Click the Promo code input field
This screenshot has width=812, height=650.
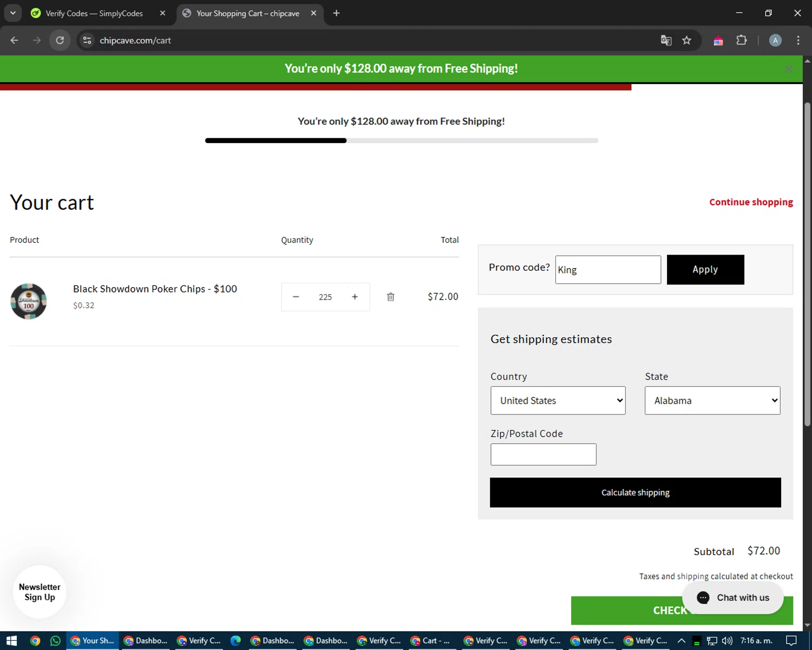coord(608,270)
